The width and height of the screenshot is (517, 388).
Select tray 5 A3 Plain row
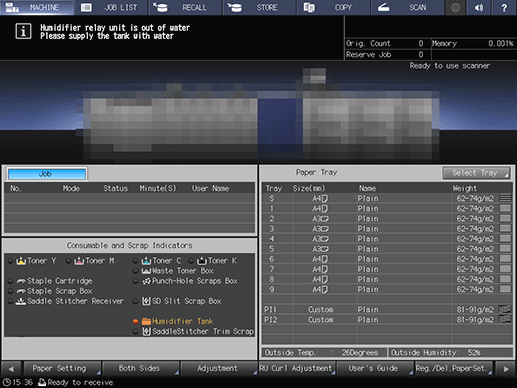coord(387,249)
